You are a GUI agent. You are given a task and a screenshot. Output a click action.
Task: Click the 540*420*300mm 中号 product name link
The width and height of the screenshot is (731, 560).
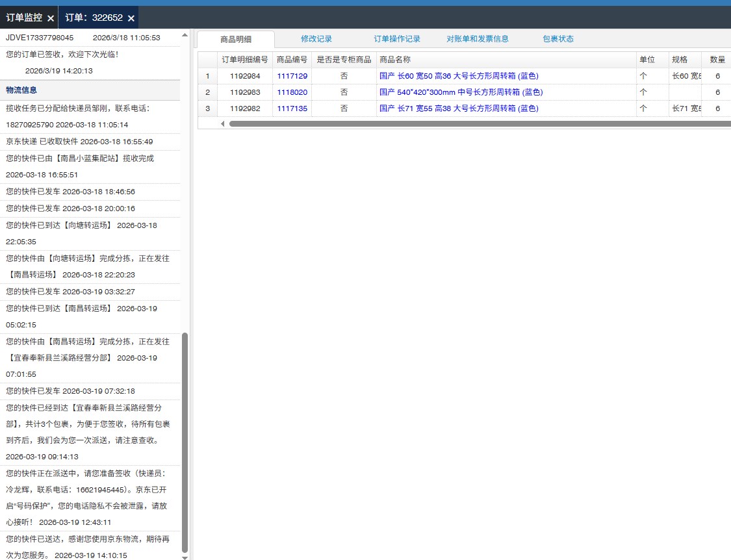pyautogui.click(x=461, y=92)
